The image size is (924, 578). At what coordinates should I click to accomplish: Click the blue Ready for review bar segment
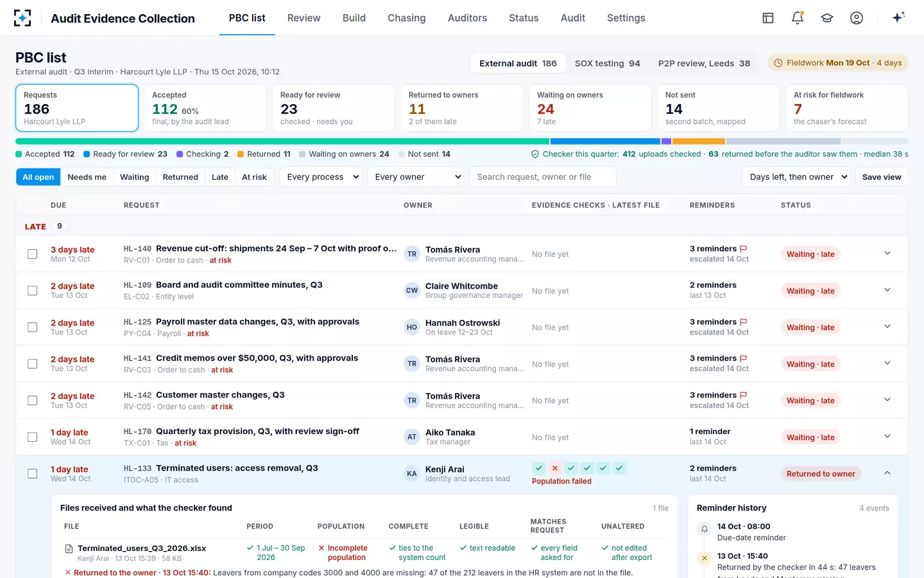(605, 141)
